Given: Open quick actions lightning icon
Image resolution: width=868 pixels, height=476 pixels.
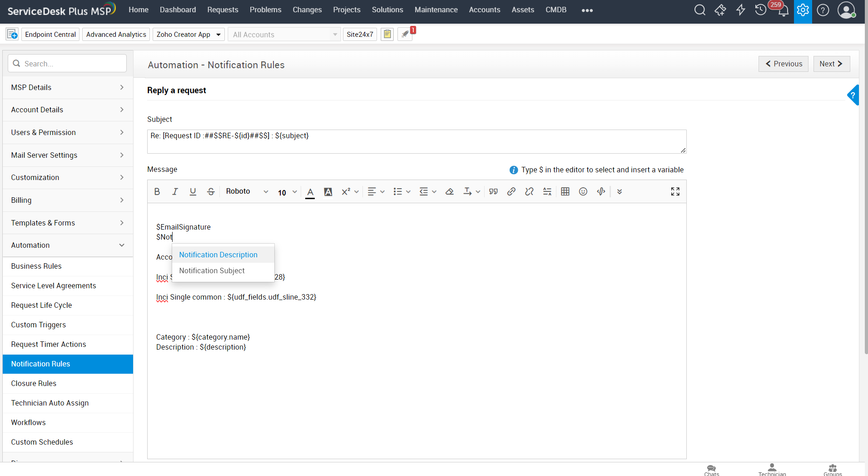Looking at the screenshot, I should pyautogui.click(x=740, y=10).
